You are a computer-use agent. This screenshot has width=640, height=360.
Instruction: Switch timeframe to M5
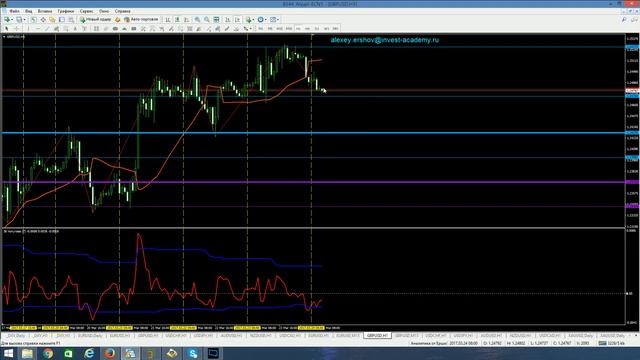[270, 29]
